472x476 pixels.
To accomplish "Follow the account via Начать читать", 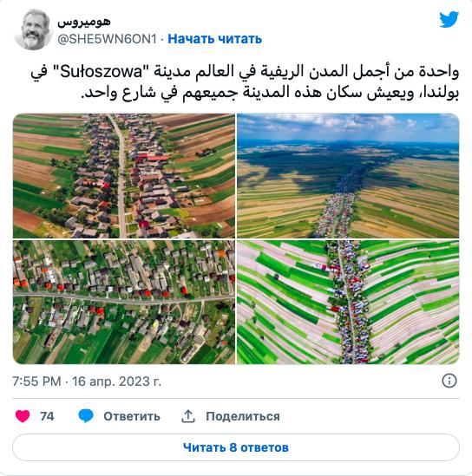I will [x=214, y=39].
